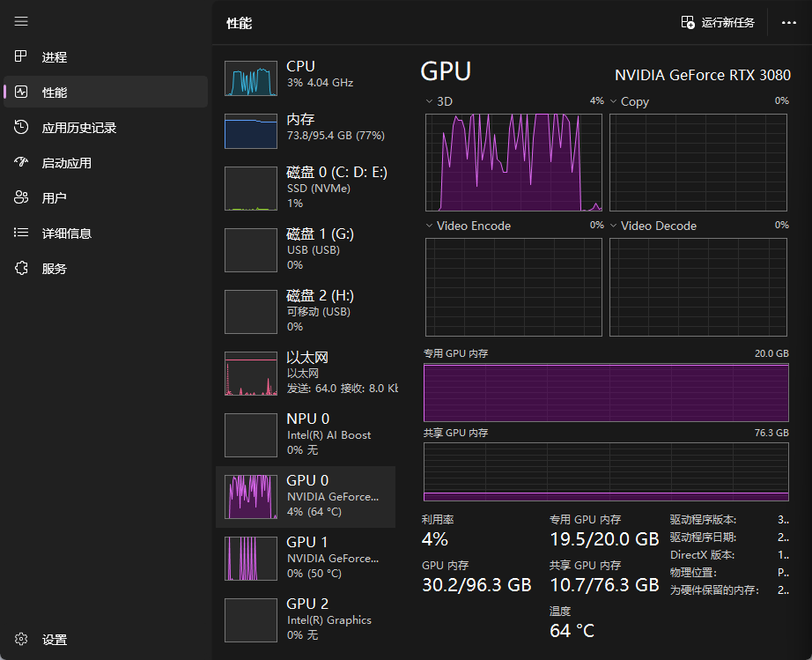Click the "10.7/76.3 GB" shared memory value
Viewport: 812px width, 660px height.
tap(604, 585)
